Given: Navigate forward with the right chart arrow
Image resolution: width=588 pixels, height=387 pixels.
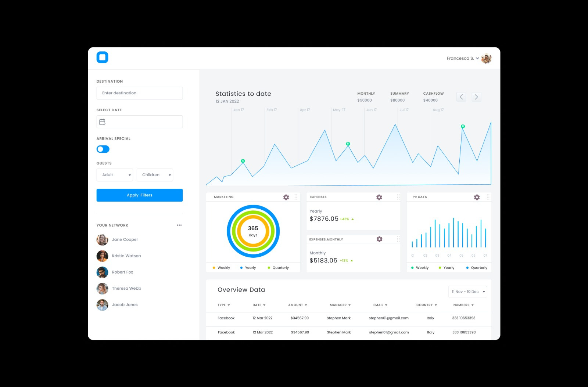Looking at the screenshot, I should 476,97.
